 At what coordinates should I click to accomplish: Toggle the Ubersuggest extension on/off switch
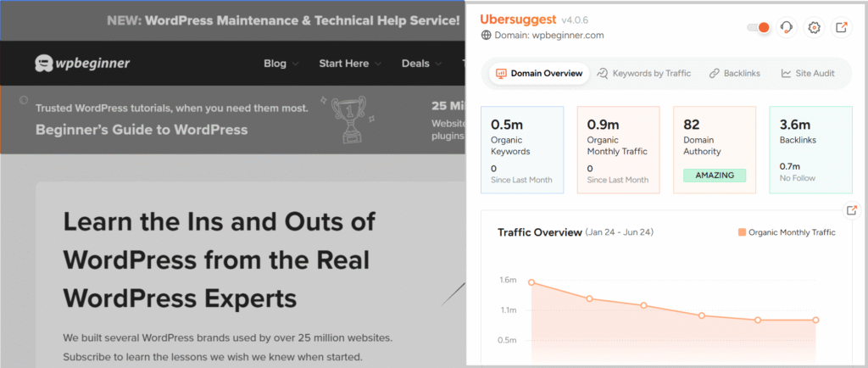(758, 28)
